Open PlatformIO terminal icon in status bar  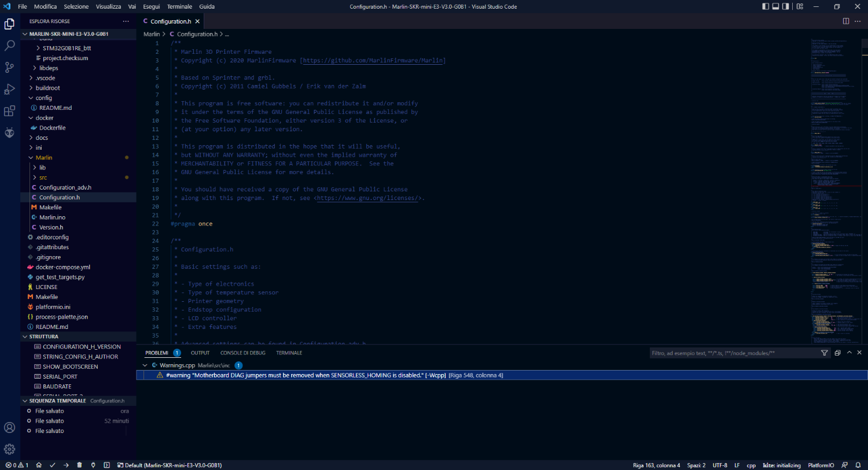(106, 465)
